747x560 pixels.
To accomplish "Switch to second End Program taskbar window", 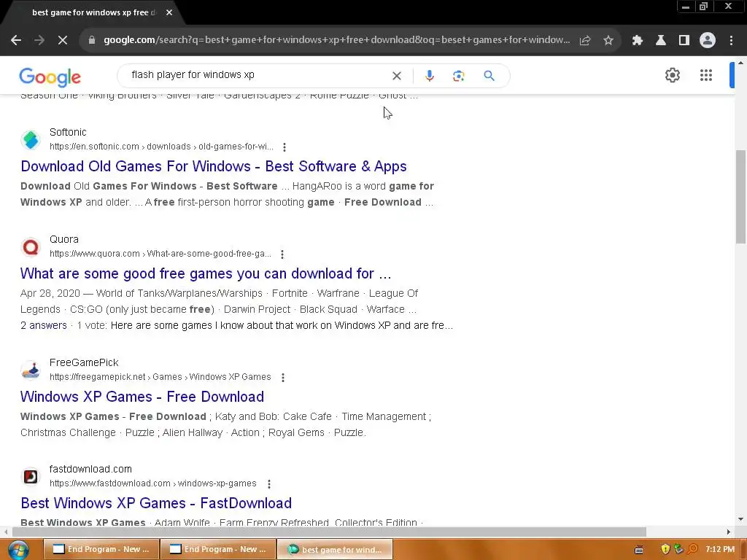I will click(218, 549).
